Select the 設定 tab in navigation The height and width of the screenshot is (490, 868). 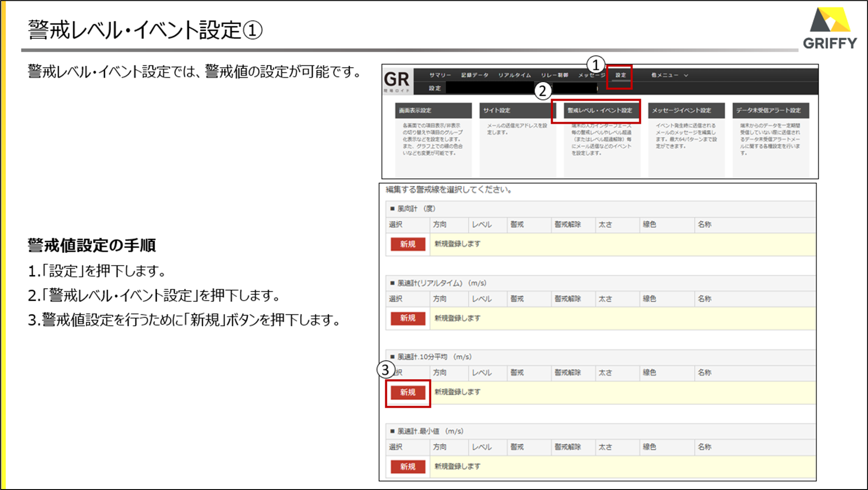click(x=620, y=75)
